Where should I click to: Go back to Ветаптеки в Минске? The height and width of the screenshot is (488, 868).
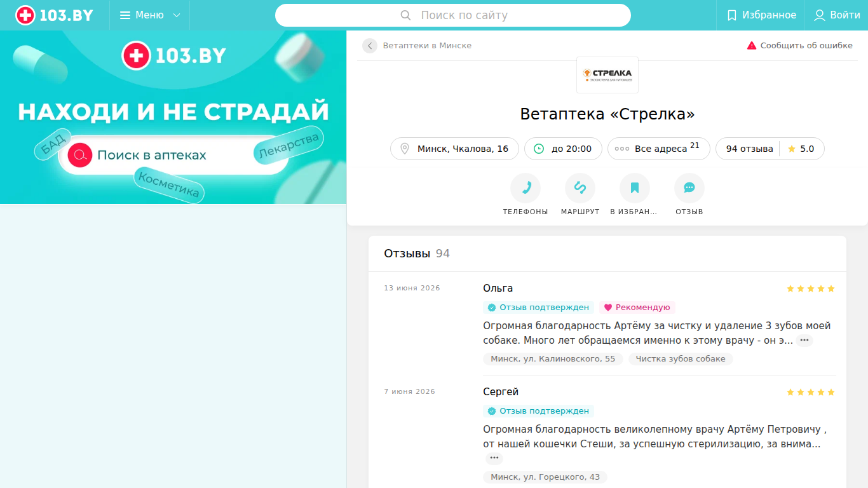[370, 46]
